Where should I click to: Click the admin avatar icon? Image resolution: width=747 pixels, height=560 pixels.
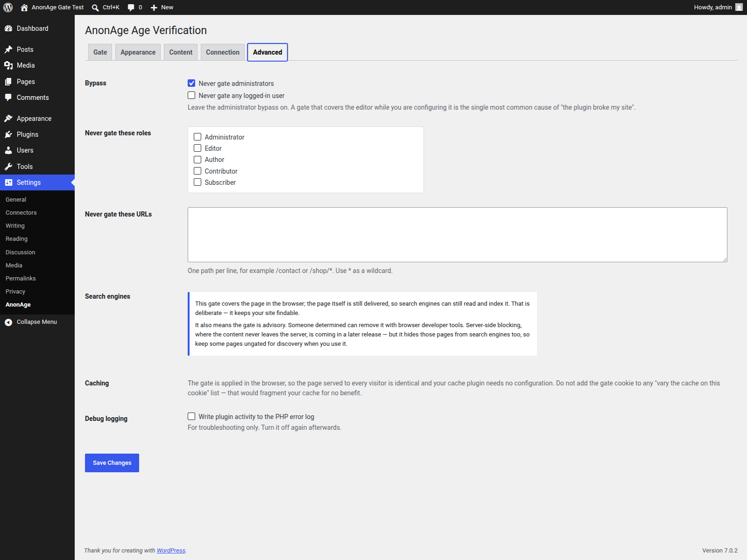tap(739, 7)
